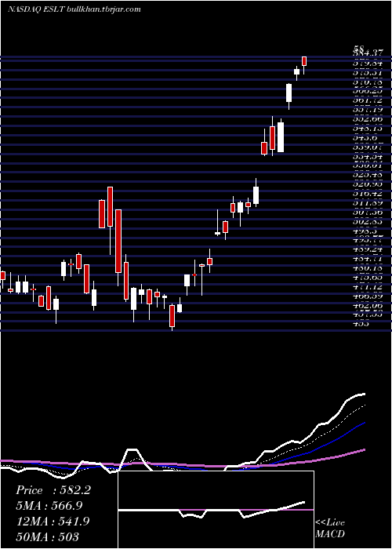Click the 584.37 top price axis label

tap(368, 53)
